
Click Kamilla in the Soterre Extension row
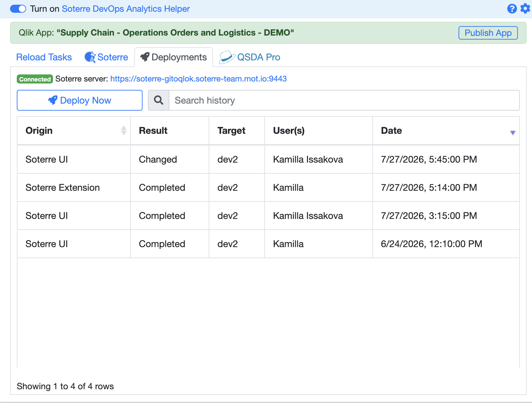point(288,188)
